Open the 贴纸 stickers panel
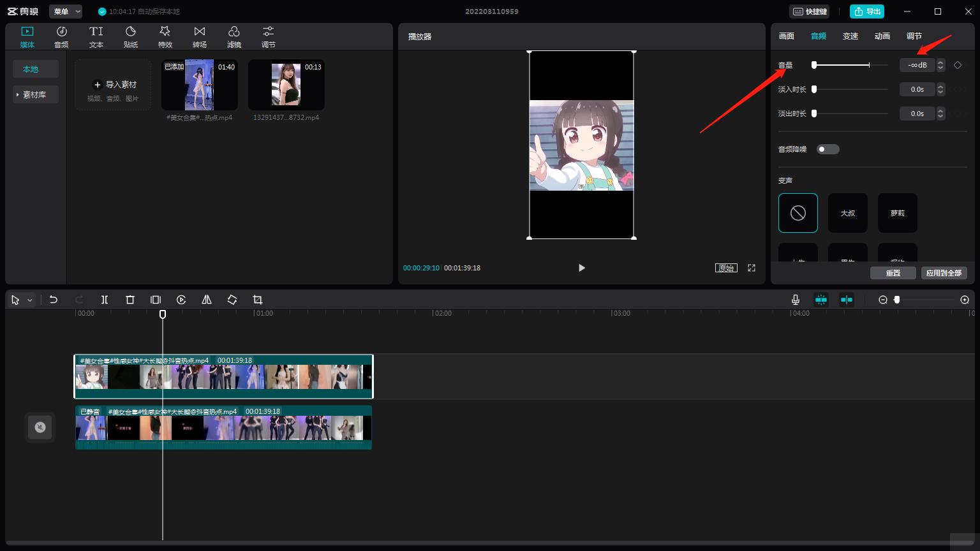Screen dimensions: 980x551 coord(131,37)
